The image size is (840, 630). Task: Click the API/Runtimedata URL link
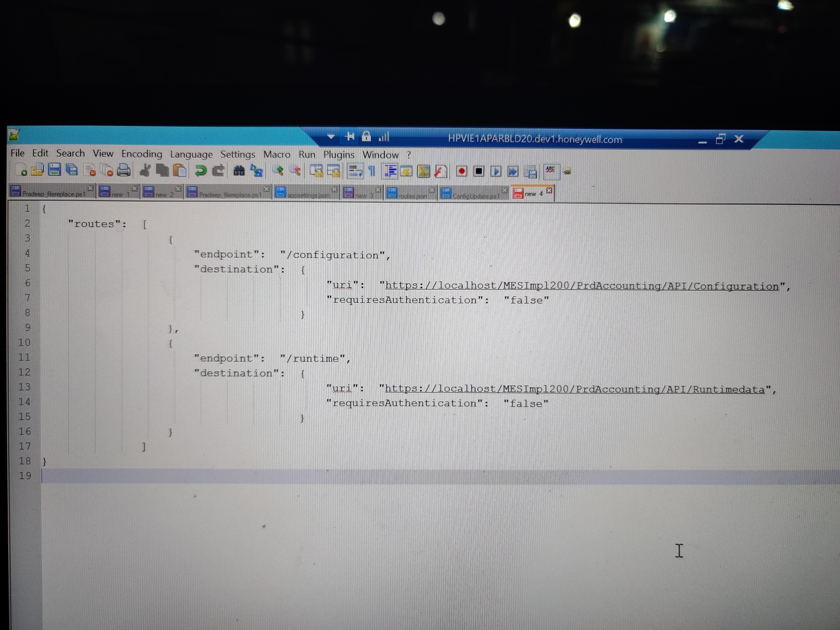[x=575, y=389]
